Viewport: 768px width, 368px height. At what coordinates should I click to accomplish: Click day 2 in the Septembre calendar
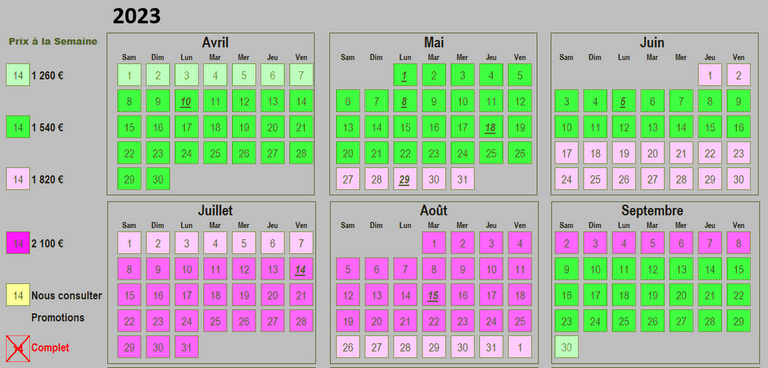[567, 243]
